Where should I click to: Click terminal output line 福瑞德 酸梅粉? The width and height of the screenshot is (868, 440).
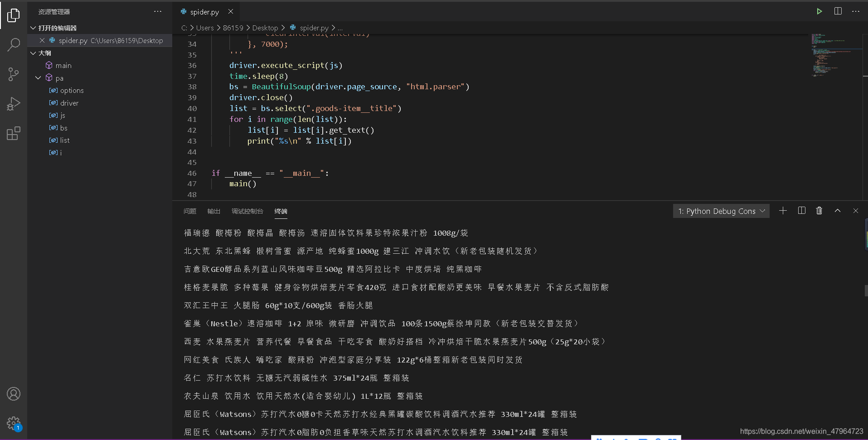pyautogui.click(x=326, y=233)
